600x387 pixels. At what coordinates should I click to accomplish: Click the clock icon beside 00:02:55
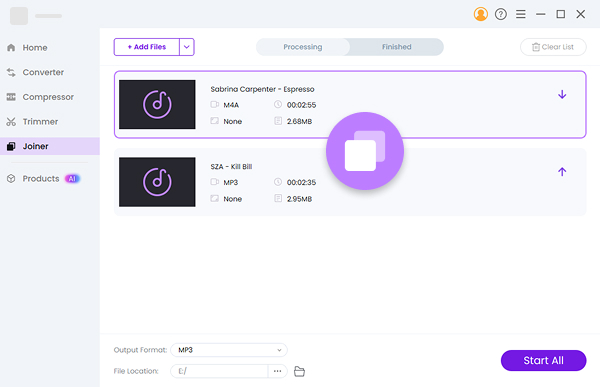(278, 105)
